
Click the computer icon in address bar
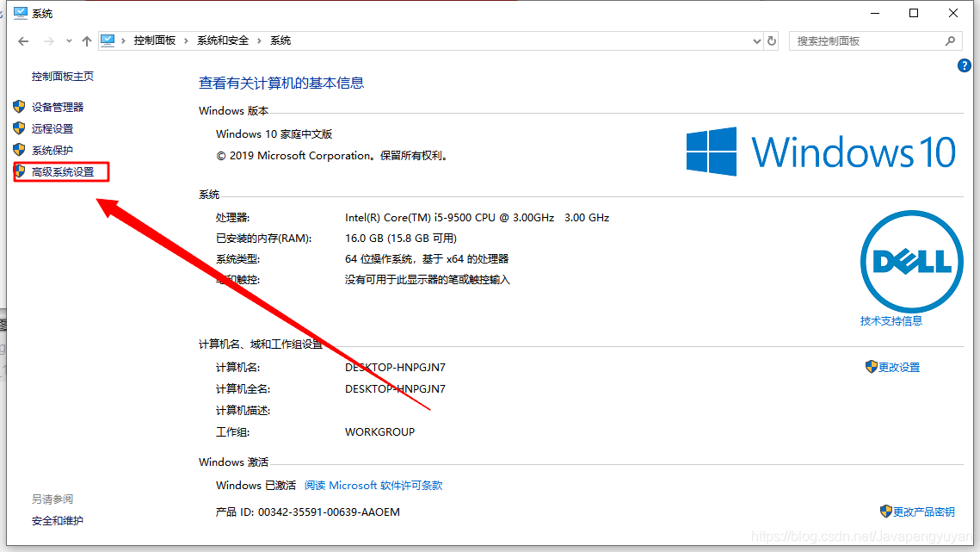click(x=108, y=40)
